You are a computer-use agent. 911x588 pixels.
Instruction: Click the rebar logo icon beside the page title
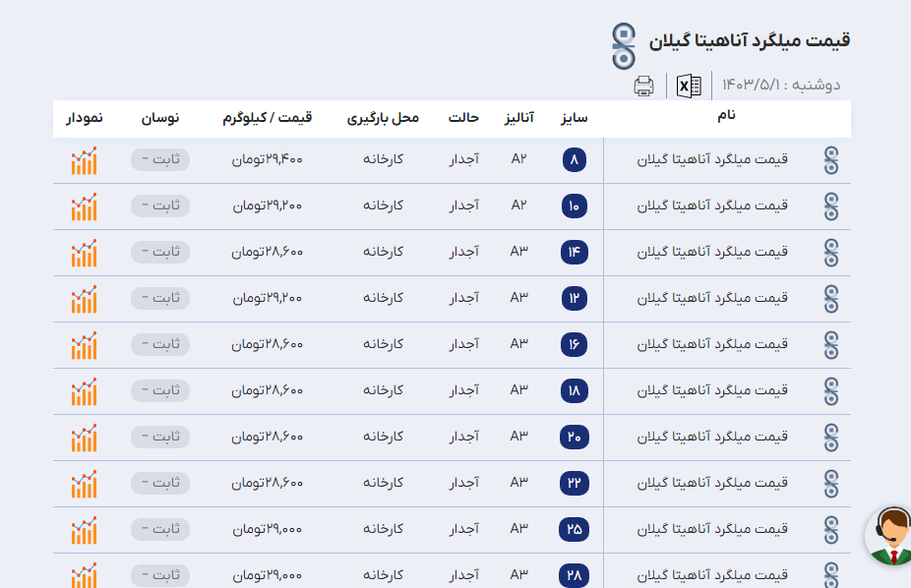(x=624, y=45)
